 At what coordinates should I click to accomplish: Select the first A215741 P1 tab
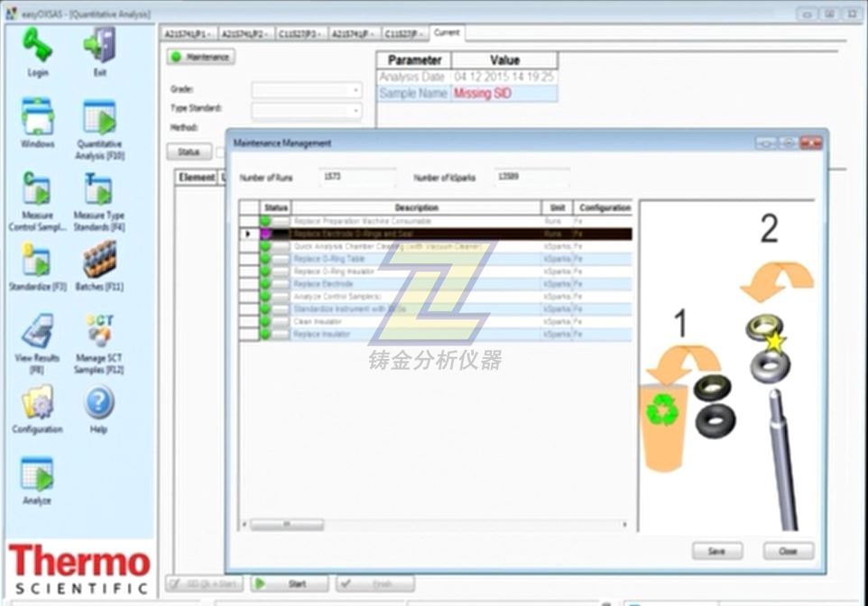[188, 34]
